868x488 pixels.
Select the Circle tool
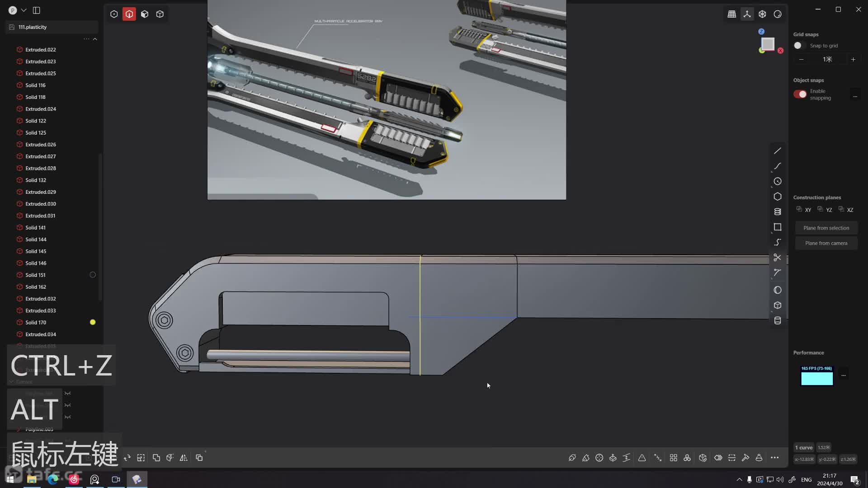pyautogui.click(x=778, y=181)
